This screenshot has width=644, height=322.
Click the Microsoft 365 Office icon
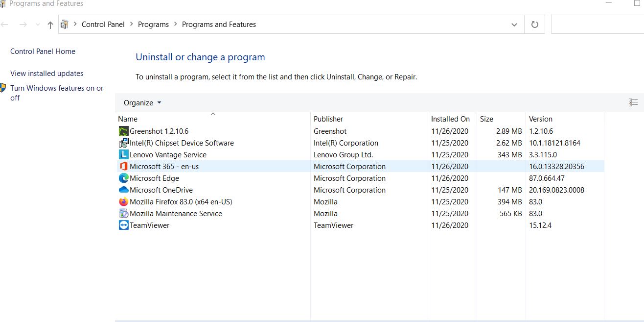point(123,166)
